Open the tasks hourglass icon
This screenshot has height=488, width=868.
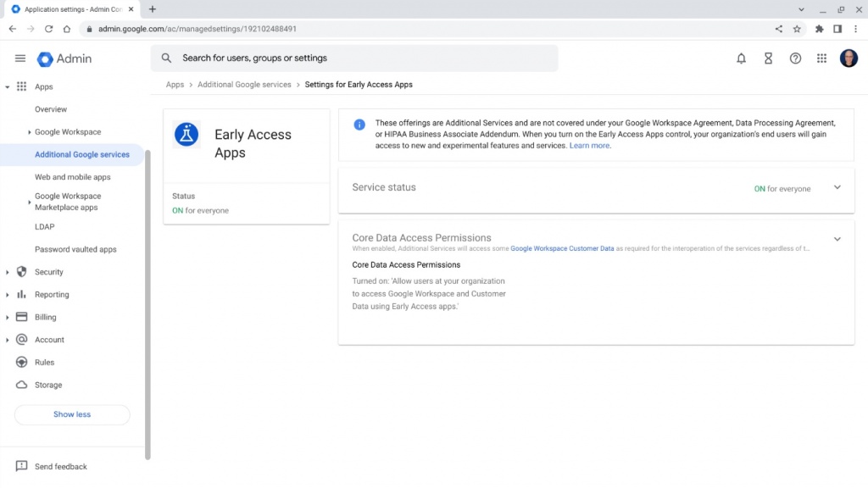(768, 58)
